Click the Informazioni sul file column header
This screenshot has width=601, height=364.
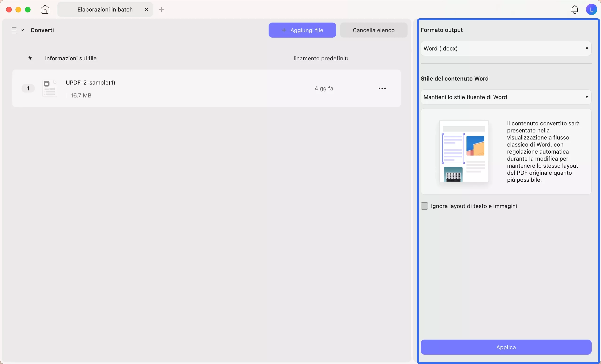click(x=71, y=58)
